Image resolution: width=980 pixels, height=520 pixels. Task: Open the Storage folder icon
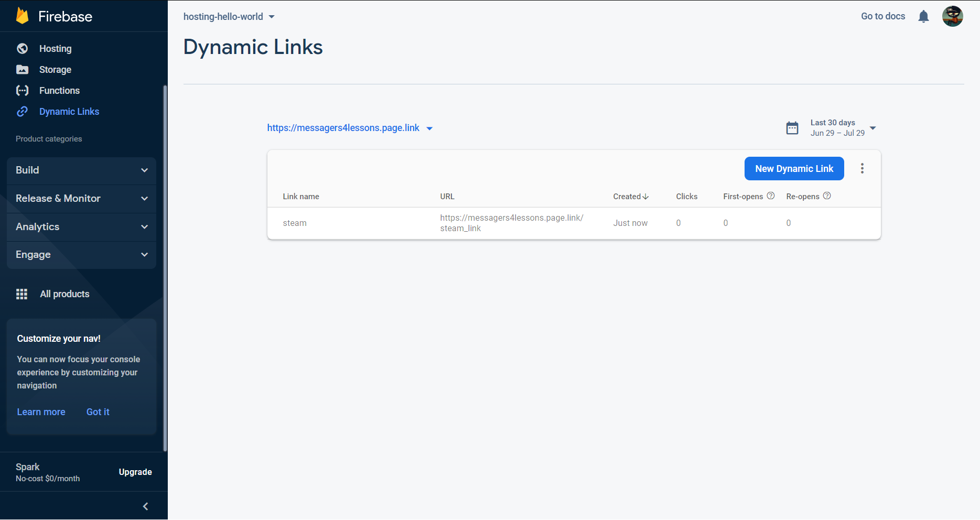[23, 70]
